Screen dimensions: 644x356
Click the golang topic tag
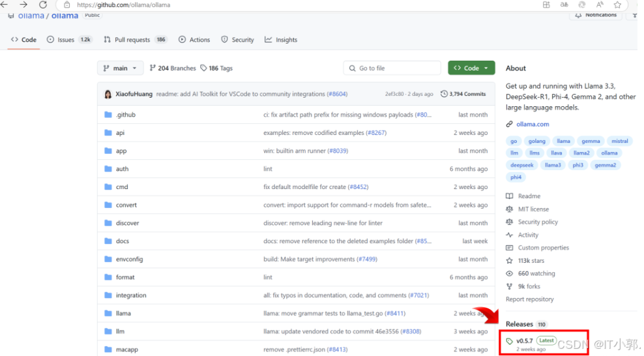click(x=537, y=141)
